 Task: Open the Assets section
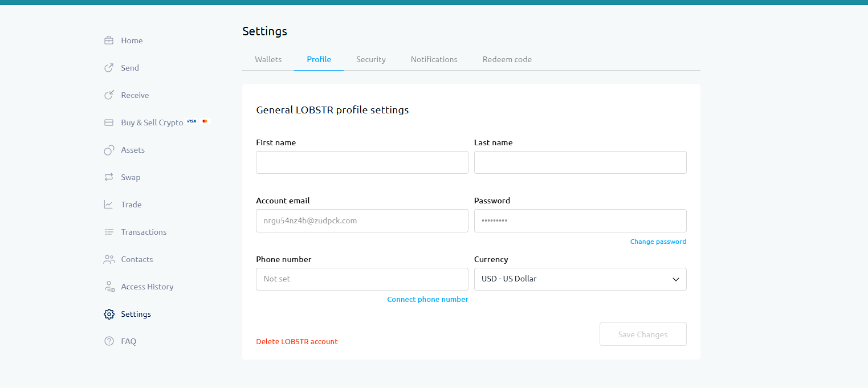pyautogui.click(x=109, y=149)
